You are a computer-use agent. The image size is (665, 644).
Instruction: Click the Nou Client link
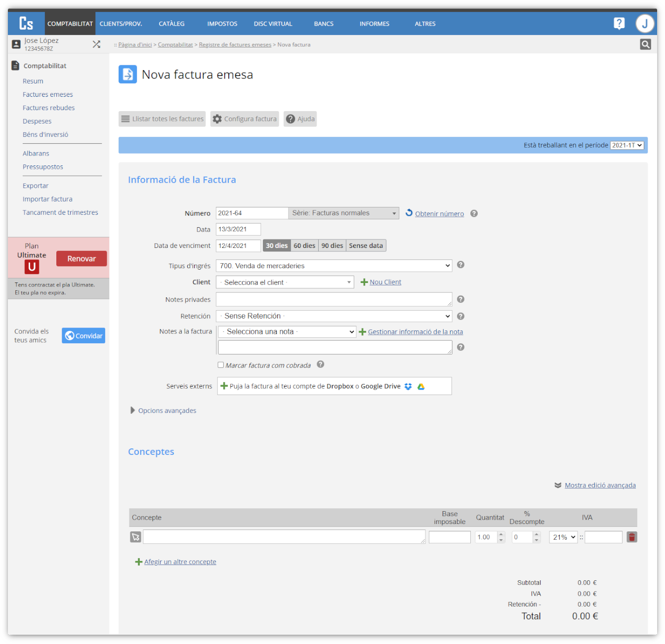tap(385, 282)
